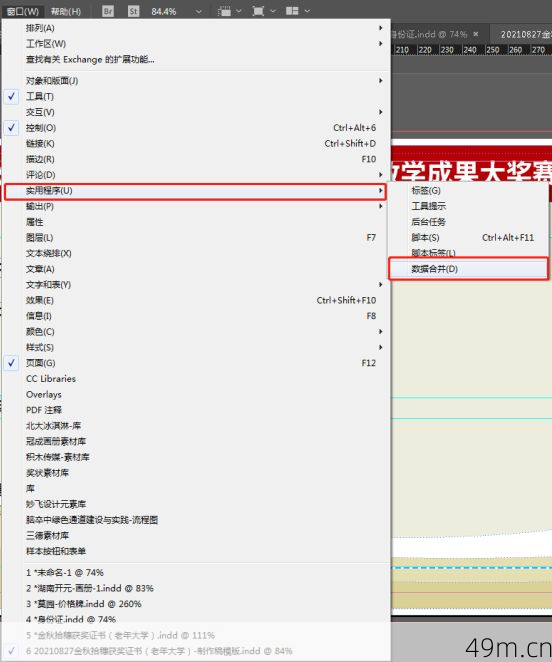Switch to document 1 *未命名-1 @ 74%
The width and height of the screenshot is (552, 662).
(196, 572)
